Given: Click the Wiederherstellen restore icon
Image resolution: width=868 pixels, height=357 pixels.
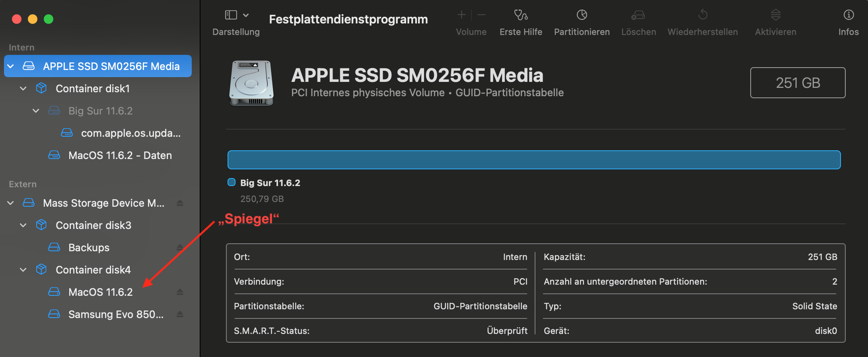Looking at the screenshot, I should (x=703, y=15).
